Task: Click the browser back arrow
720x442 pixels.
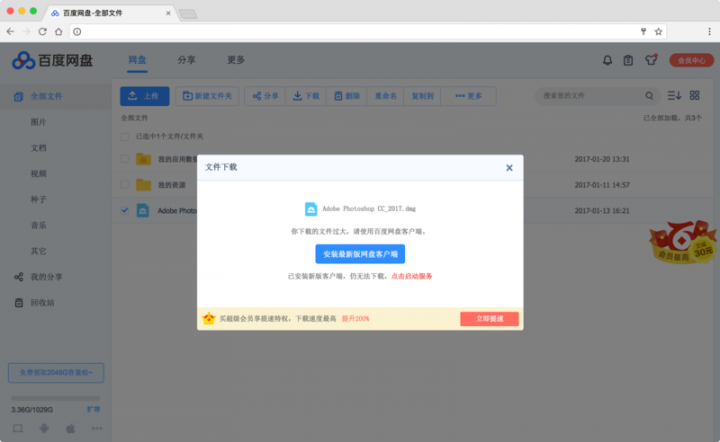Action: pyautogui.click(x=10, y=31)
